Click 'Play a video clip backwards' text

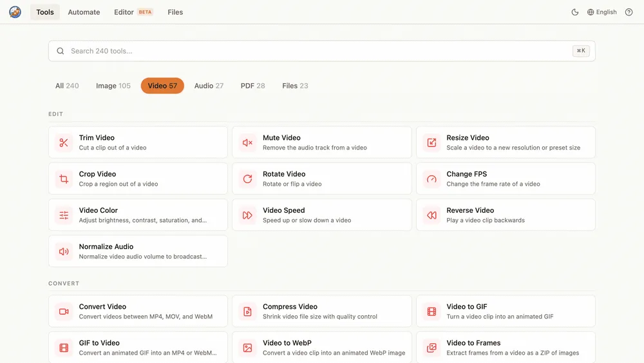click(x=486, y=221)
